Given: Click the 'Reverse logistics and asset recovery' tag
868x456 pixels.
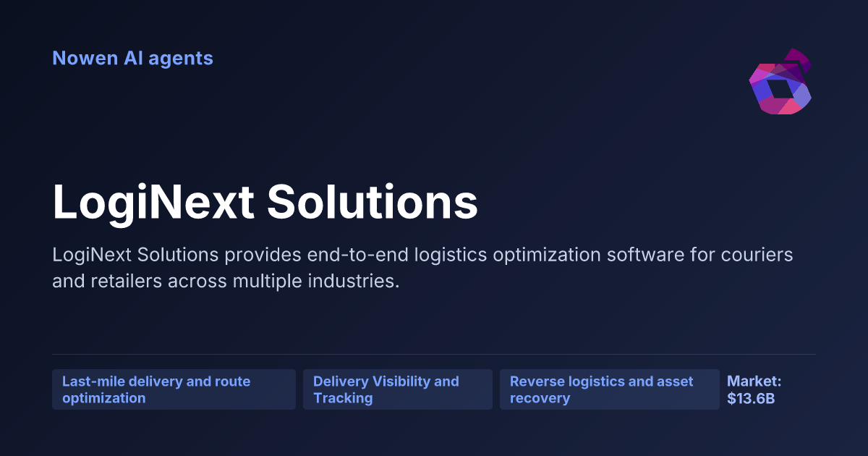Looking at the screenshot, I should 610,389.
